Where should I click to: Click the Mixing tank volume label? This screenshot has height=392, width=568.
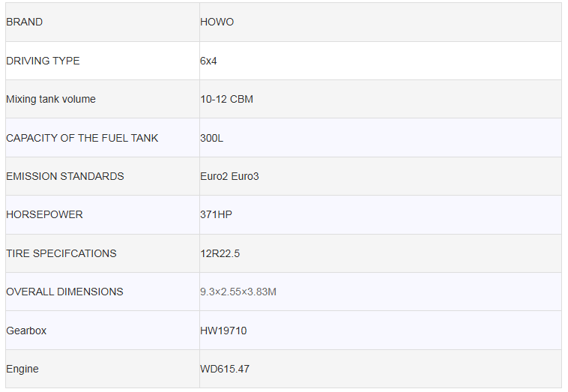coord(51,99)
